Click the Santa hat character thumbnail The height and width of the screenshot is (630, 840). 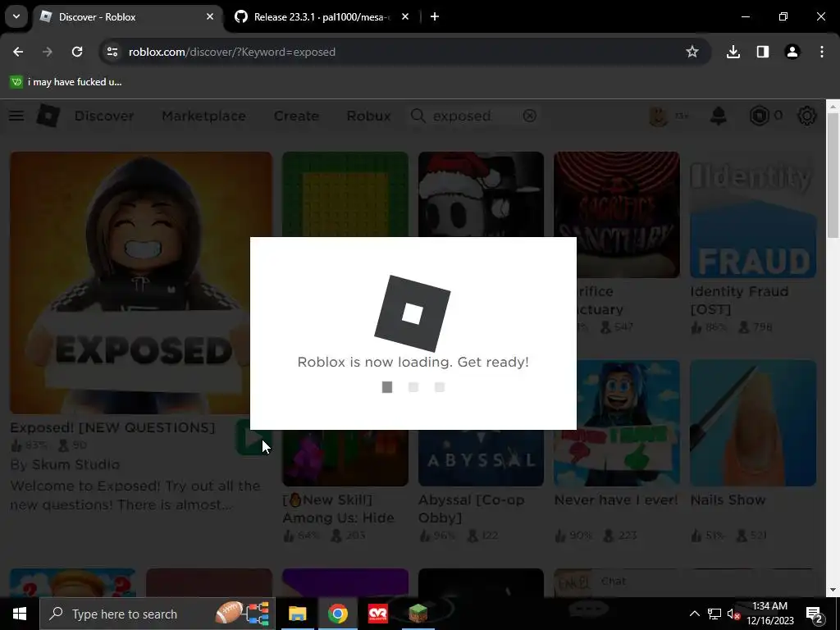click(481, 194)
